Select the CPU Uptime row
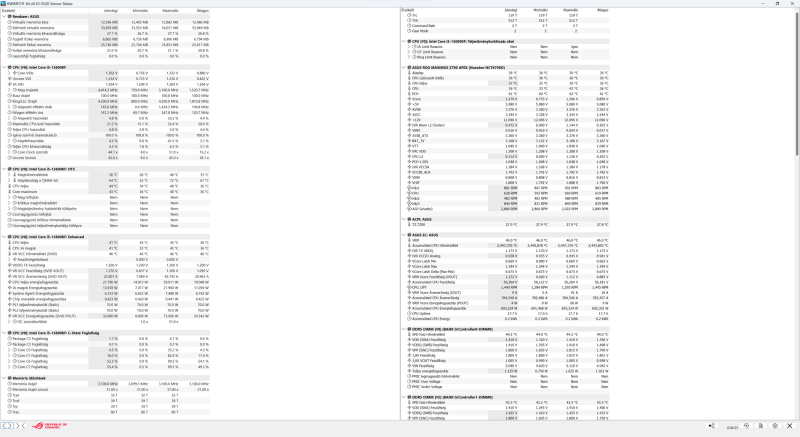This screenshot has height=437, width=800. pos(506,313)
